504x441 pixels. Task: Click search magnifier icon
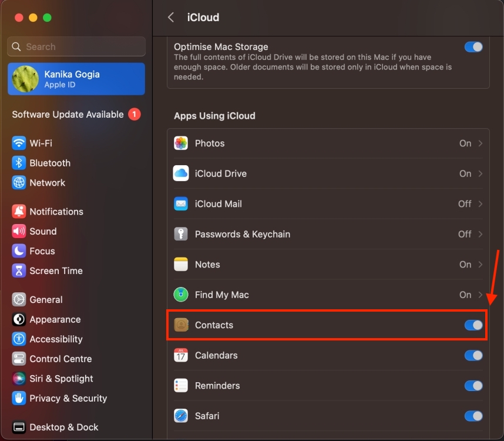pos(16,46)
